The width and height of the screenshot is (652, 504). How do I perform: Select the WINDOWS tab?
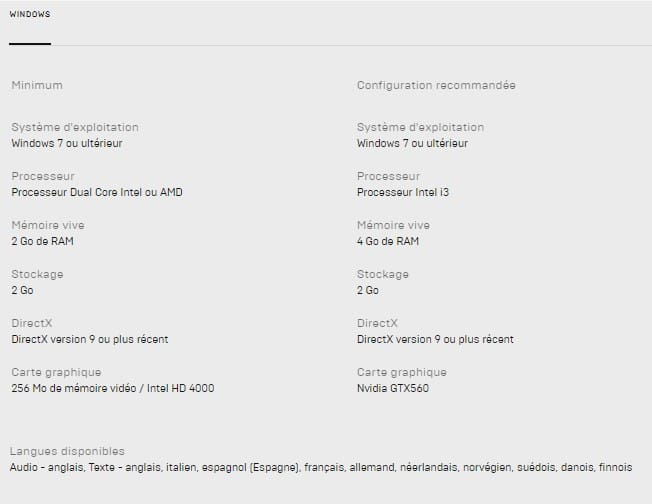pos(30,14)
